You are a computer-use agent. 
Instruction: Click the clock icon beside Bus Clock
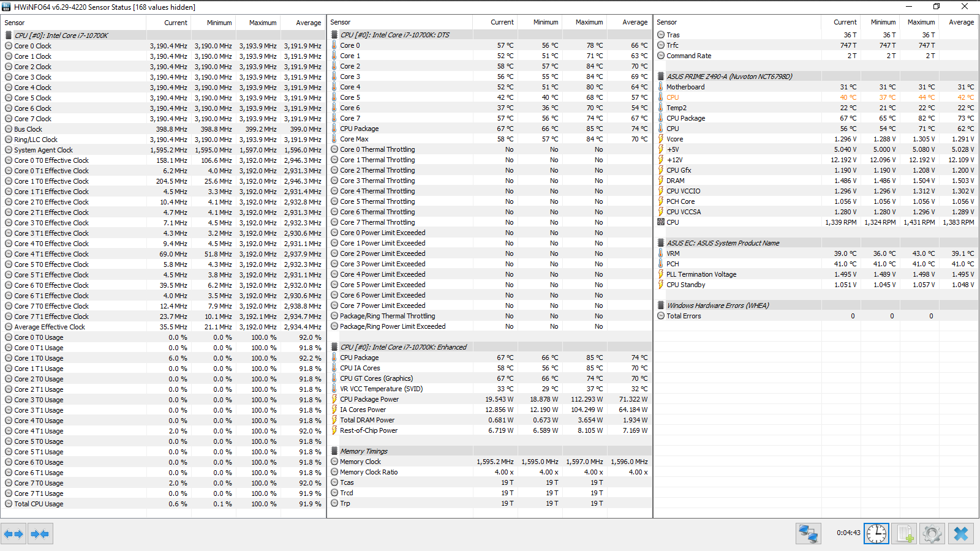click(x=9, y=129)
